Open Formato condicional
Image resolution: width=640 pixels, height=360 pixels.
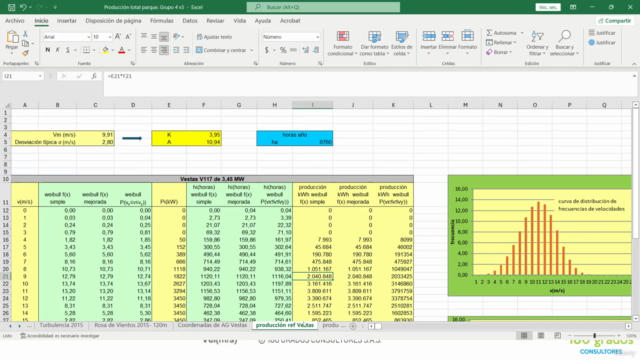(x=342, y=43)
